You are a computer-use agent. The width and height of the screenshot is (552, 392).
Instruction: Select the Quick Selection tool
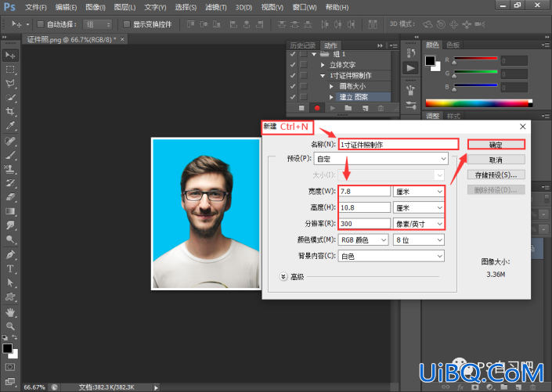pos(10,98)
